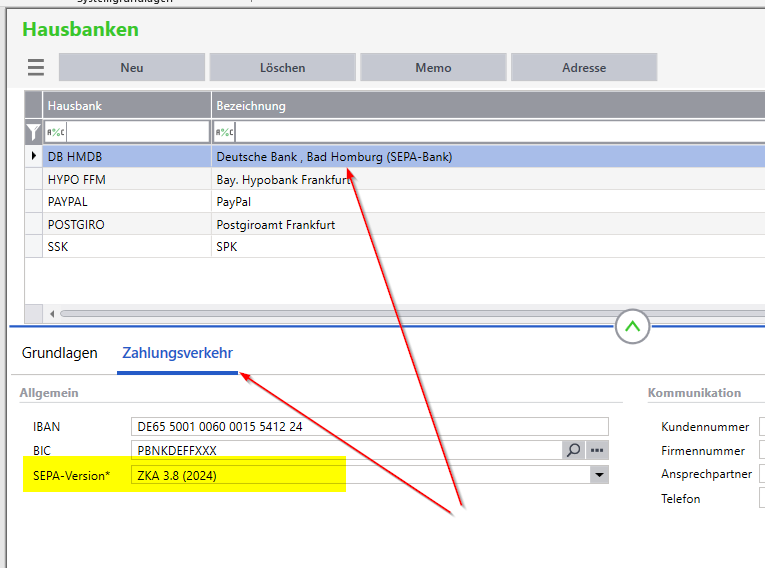Click into the BIC field

(x=346, y=450)
